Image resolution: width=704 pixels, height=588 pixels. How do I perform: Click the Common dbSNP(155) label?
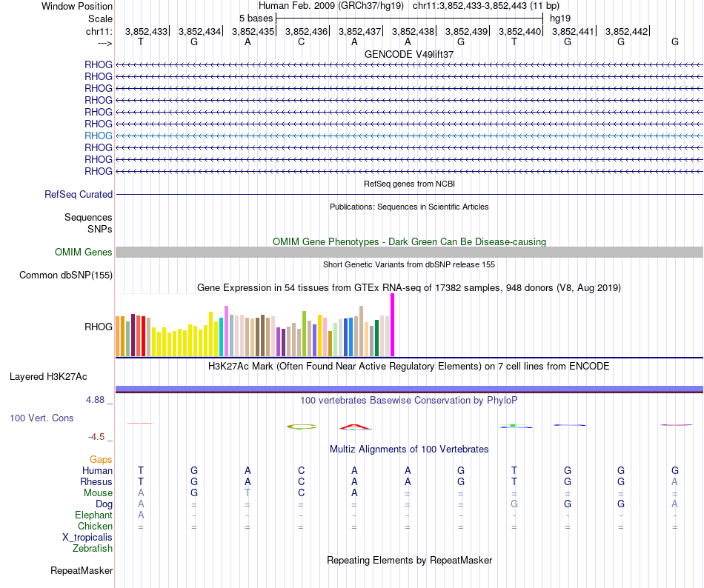tap(65, 275)
